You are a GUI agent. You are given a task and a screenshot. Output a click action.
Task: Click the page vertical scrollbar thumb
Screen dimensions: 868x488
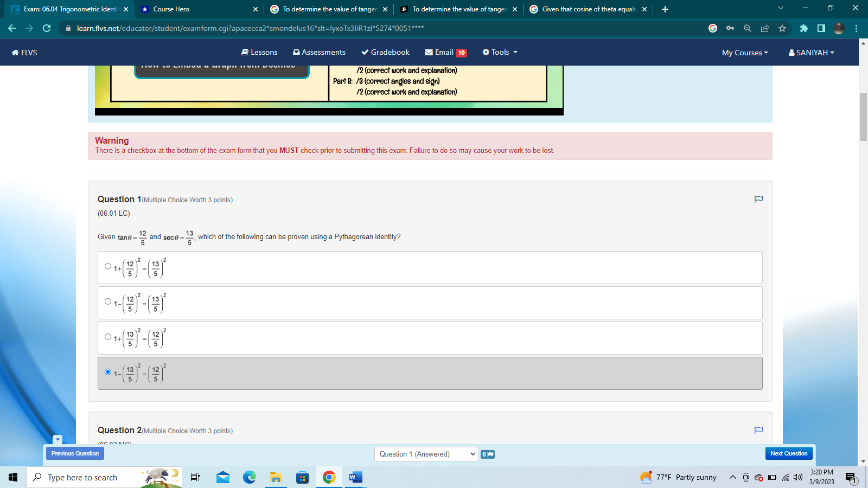[x=863, y=117]
